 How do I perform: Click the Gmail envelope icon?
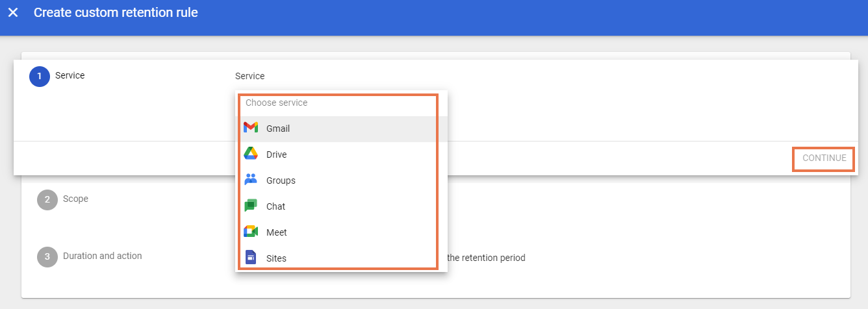tap(251, 128)
